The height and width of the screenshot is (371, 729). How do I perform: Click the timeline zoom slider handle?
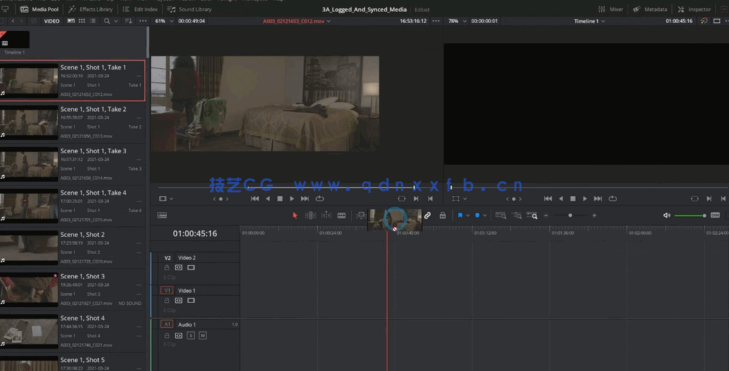(x=570, y=215)
